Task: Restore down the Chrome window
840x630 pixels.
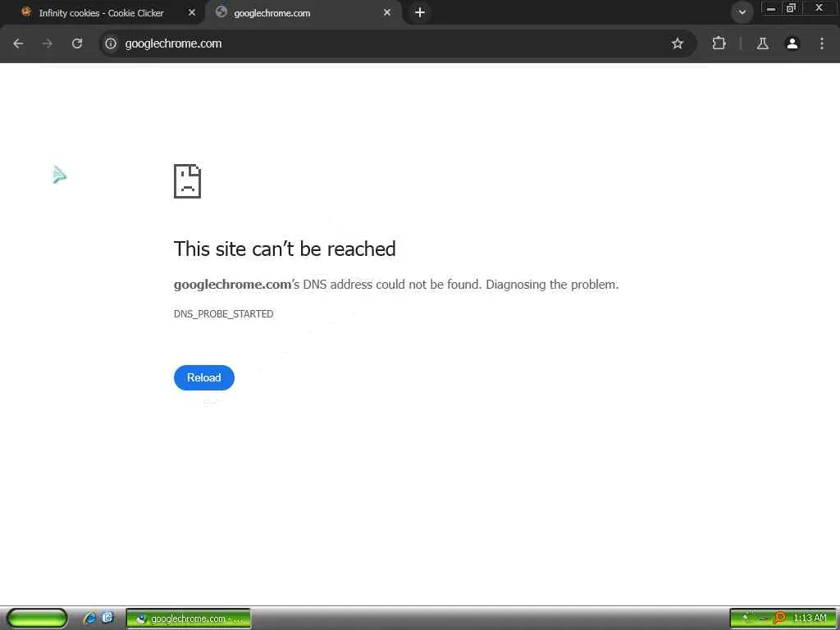Action: [x=791, y=8]
